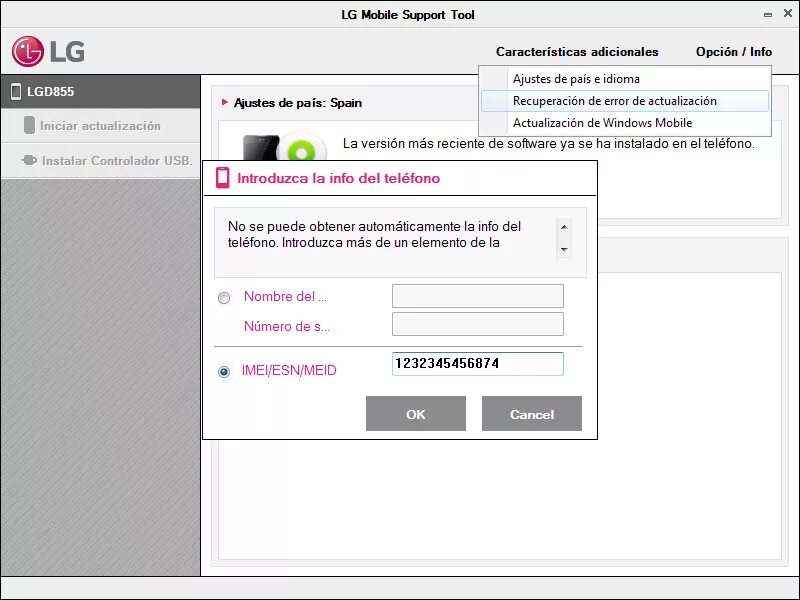Choose Recuperación de error de actualización
This screenshot has height=600, width=800.
(625, 101)
